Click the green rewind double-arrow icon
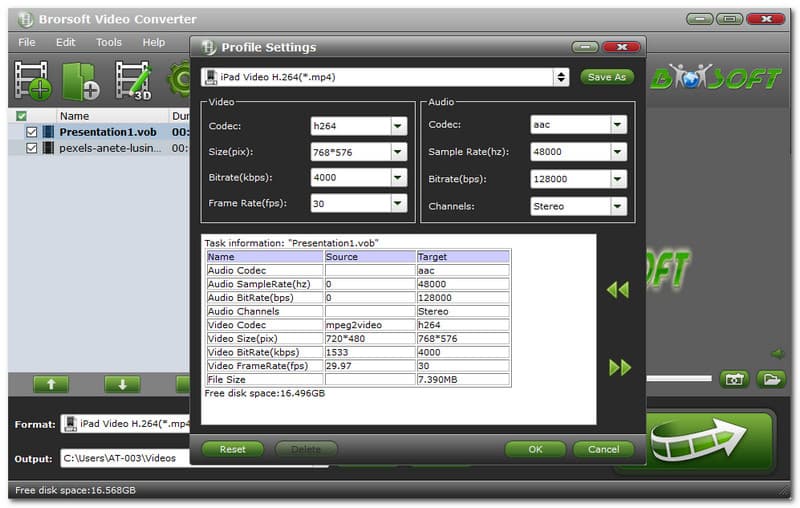The width and height of the screenshot is (800, 508). tap(618, 290)
